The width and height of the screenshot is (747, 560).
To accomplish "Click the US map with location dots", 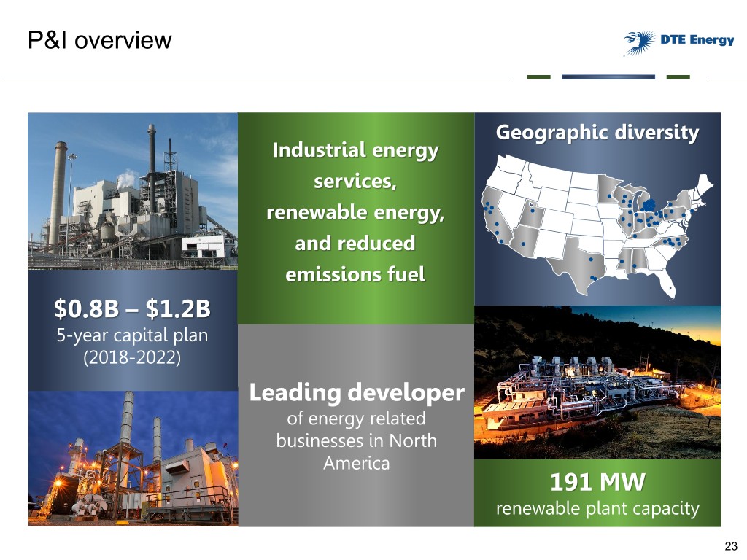I will [x=597, y=226].
